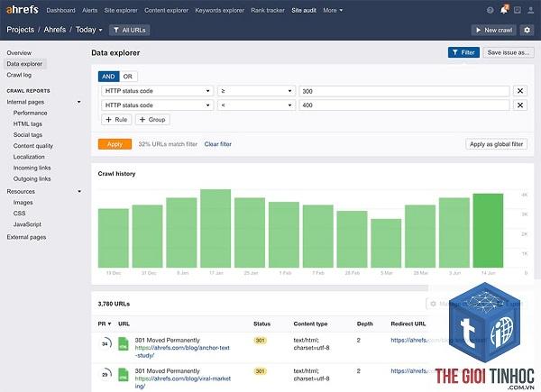The width and height of the screenshot is (541, 392).
Task: Click HTML file icon for anchor-text-study row
Action: pos(124,343)
